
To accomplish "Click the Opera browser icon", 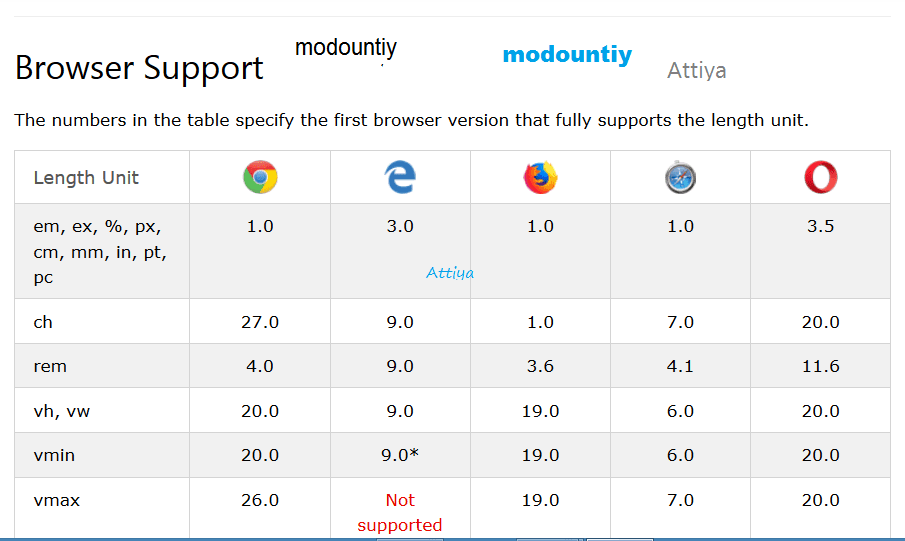I will [x=820, y=178].
